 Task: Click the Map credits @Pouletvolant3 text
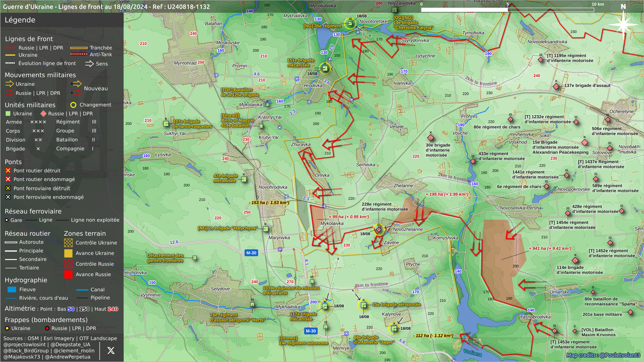click(x=603, y=355)
